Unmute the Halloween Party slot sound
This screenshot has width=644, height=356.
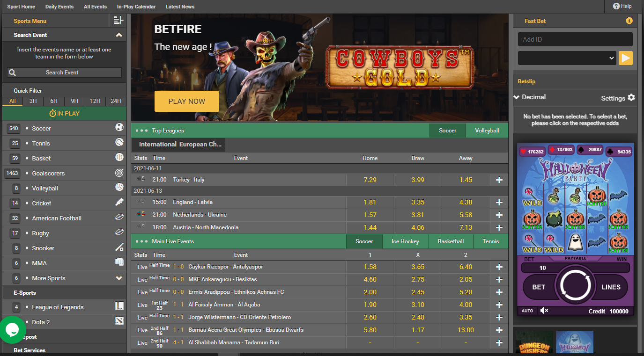coord(544,311)
